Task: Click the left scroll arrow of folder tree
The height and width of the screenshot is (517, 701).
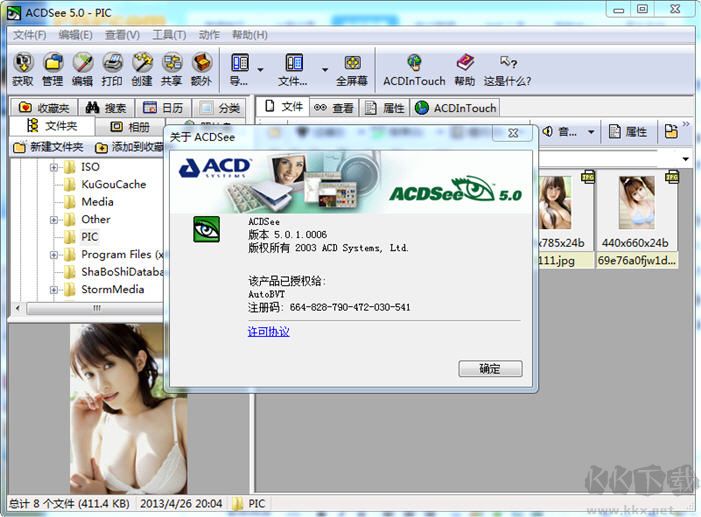Action: pyautogui.click(x=18, y=308)
